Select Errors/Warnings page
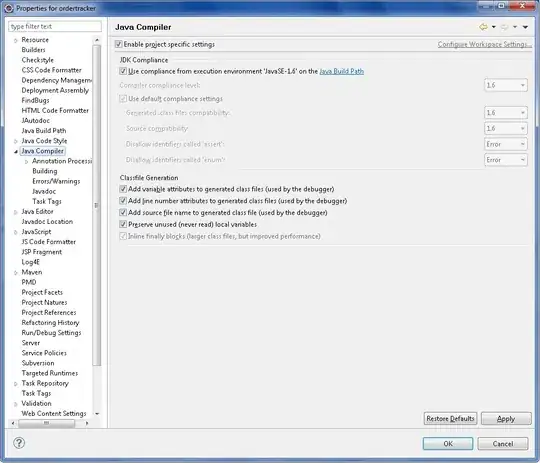 (x=56, y=181)
